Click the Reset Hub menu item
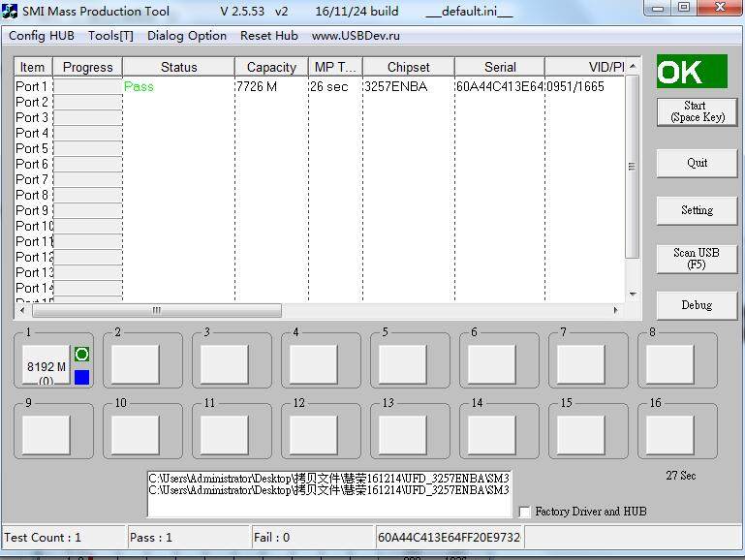This screenshot has width=745, height=560. (x=269, y=36)
